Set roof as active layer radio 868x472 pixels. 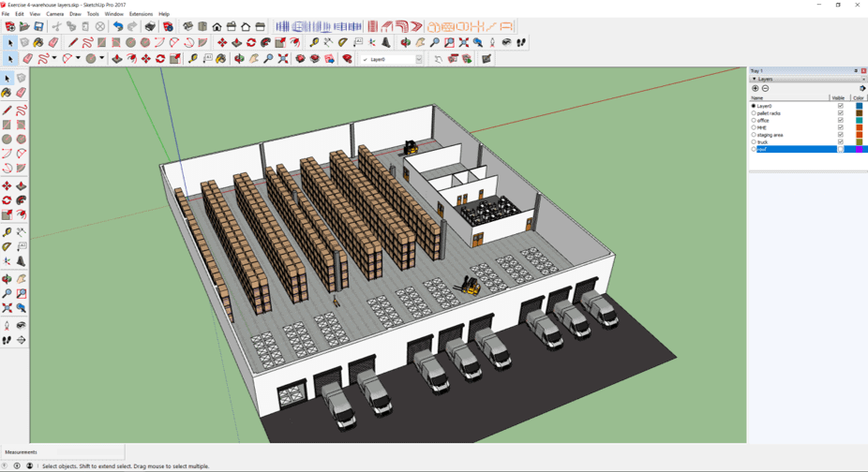[754, 150]
